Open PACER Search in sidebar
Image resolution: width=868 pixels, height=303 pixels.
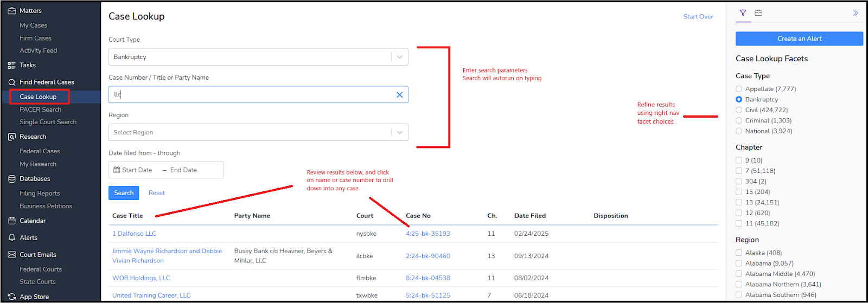41,109
